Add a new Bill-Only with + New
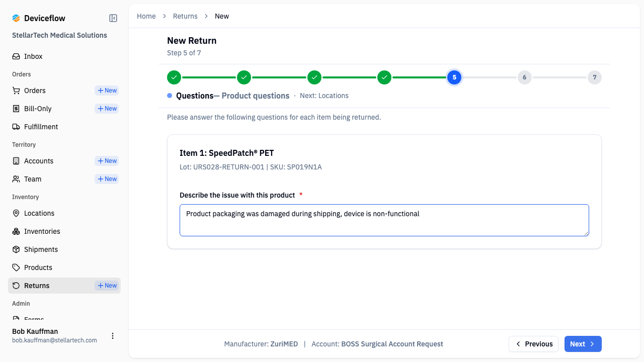 [x=107, y=109]
